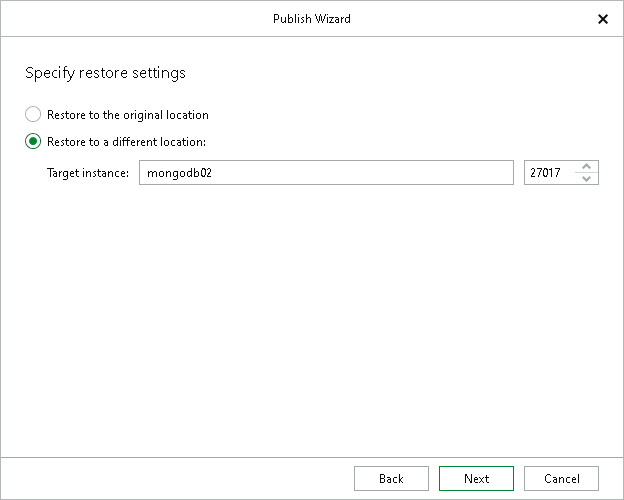Place cursor in empty space after mongodb02 text
Viewport: 624px width, 500px height.
400,173
